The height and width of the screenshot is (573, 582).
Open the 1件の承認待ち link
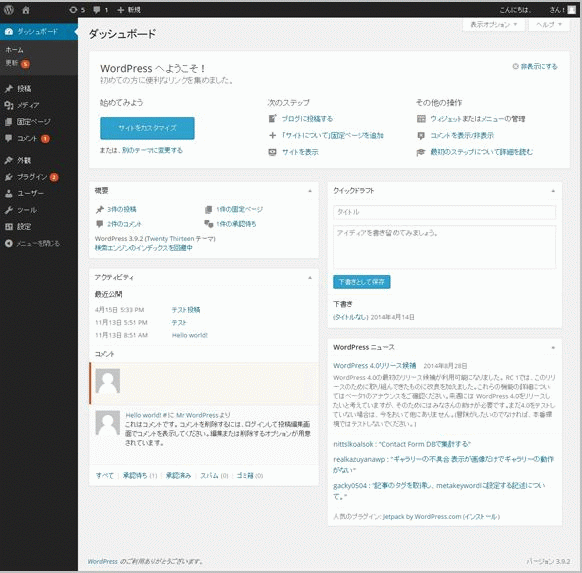pos(236,224)
